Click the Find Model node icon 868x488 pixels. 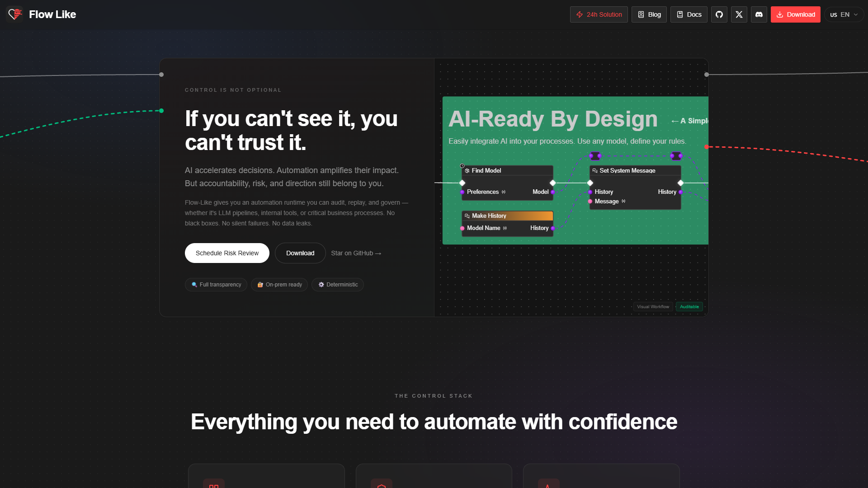coord(467,171)
